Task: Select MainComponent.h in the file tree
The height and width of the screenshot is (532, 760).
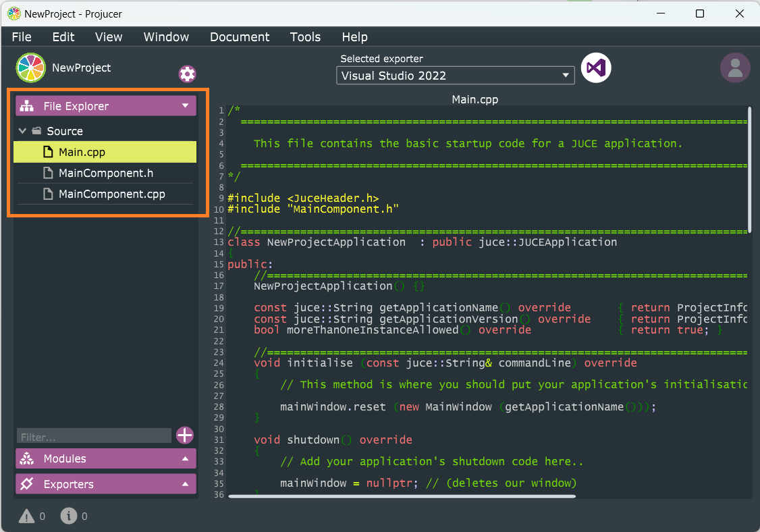Action: 105,173
